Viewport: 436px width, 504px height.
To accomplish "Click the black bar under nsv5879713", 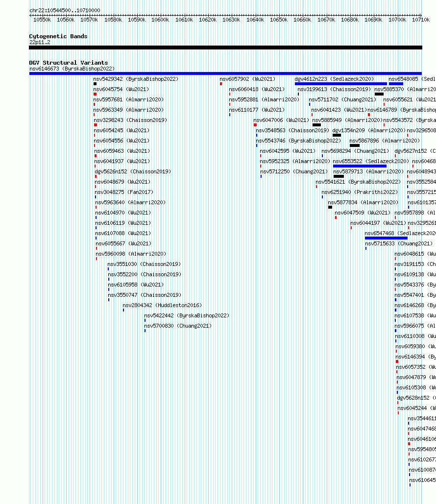I will [339, 176].
